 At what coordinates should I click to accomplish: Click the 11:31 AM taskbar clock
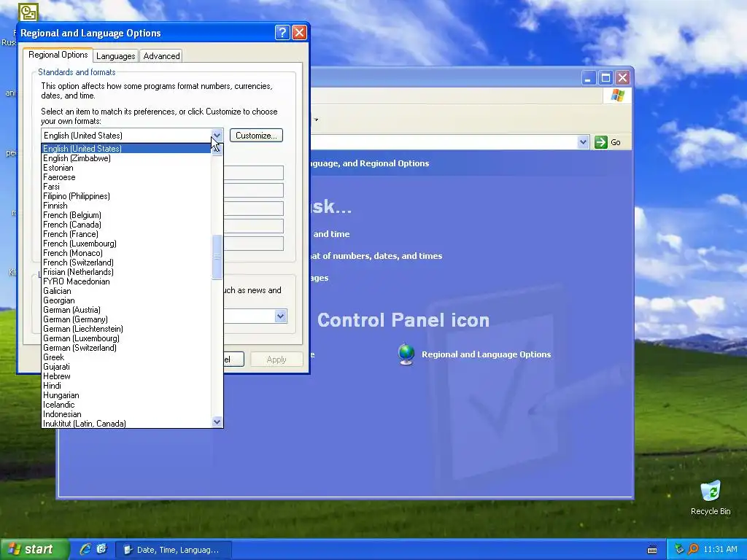click(720, 550)
